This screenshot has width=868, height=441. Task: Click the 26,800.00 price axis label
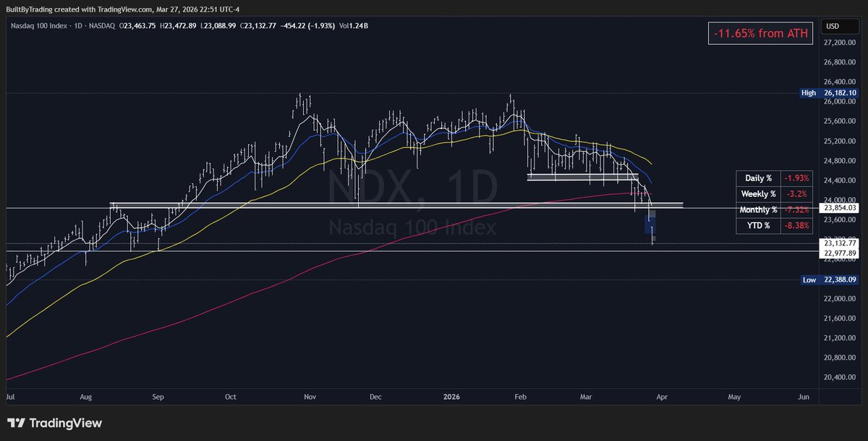click(x=841, y=63)
